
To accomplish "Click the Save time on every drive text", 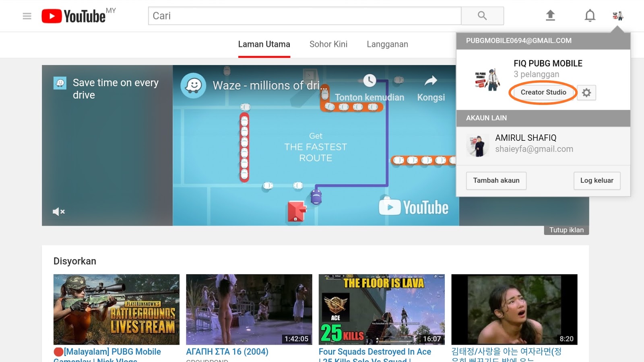I will [x=116, y=89].
